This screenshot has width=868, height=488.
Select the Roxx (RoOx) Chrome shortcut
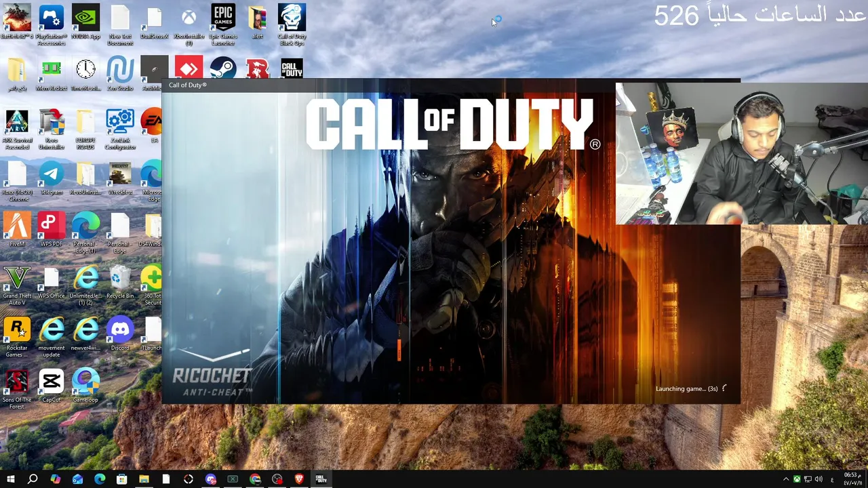[x=16, y=182]
